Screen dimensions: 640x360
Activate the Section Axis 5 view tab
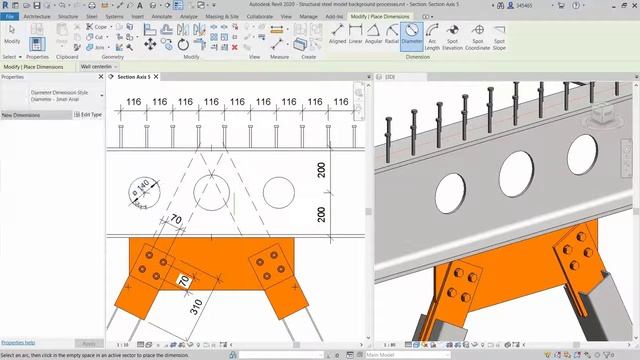pos(133,77)
